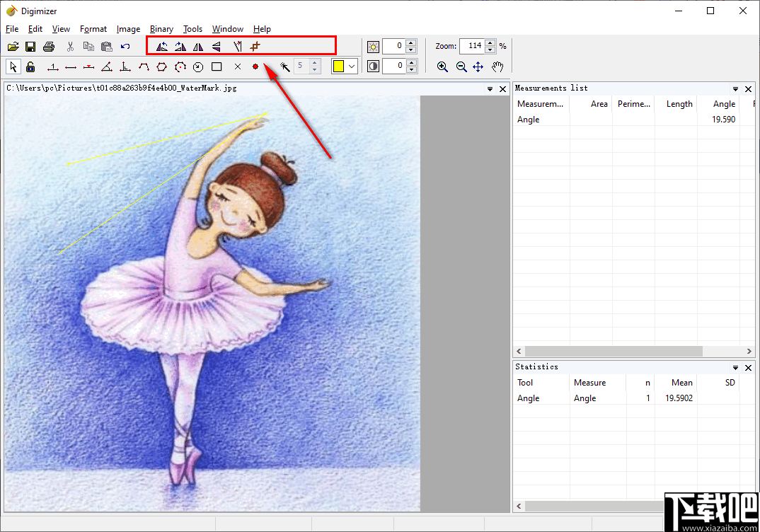Toggle the arrow pointer selection tool

13,66
